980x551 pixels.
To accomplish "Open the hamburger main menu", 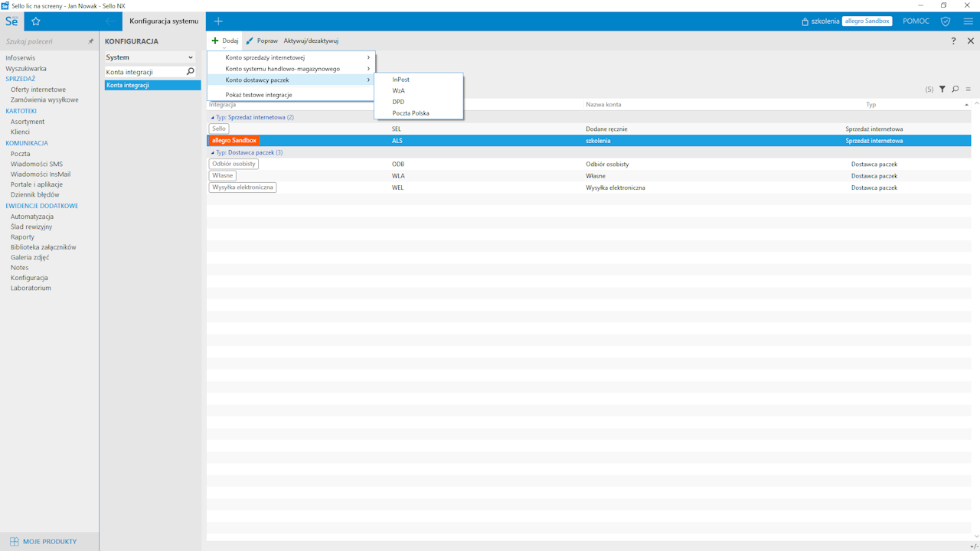I will tap(968, 21).
